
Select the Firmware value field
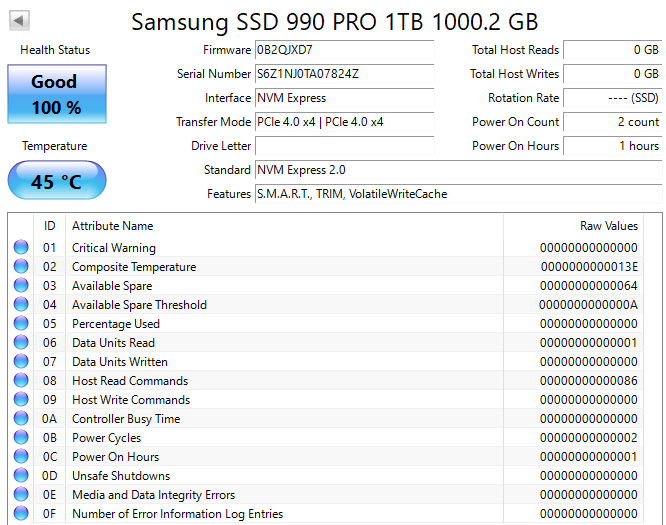(344, 50)
